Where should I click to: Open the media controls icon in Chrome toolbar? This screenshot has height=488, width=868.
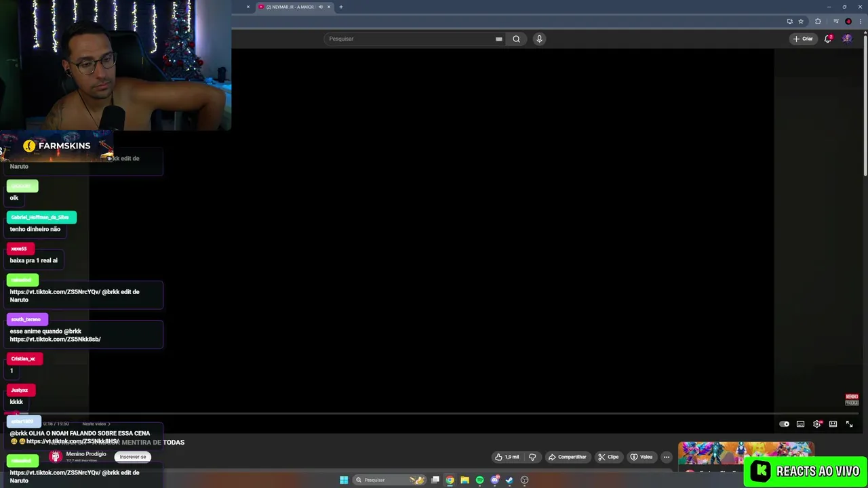tap(836, 21)
